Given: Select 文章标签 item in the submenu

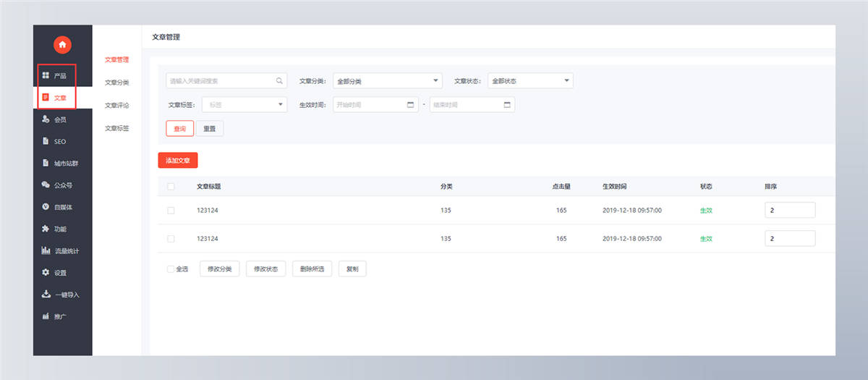Looking at the screenshot, I should (116, 128).
